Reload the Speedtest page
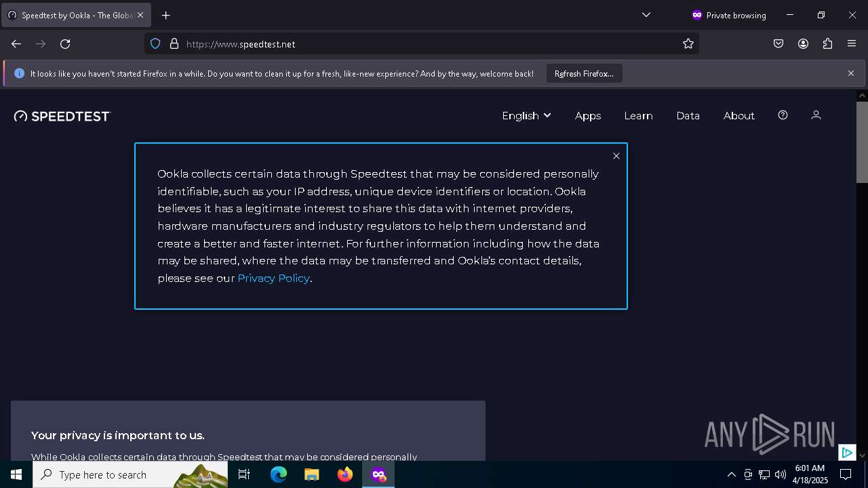This screenshot has width=868, height=488. coord(65,44)
